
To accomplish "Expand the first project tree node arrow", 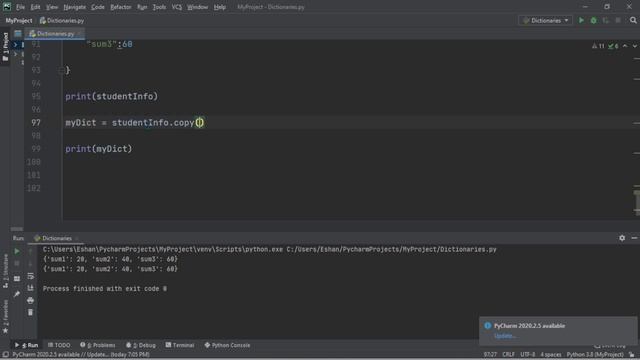I will point(16,44).
